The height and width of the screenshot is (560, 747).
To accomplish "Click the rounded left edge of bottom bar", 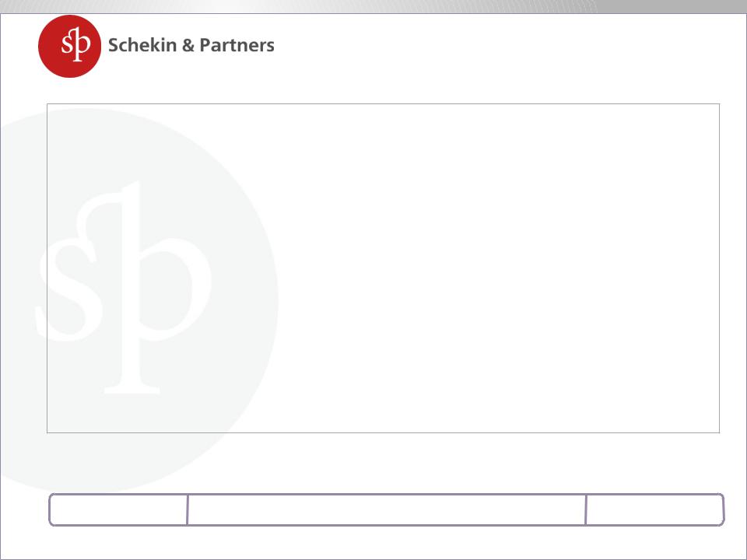I will pyautogui.click(x=51, y=510).
